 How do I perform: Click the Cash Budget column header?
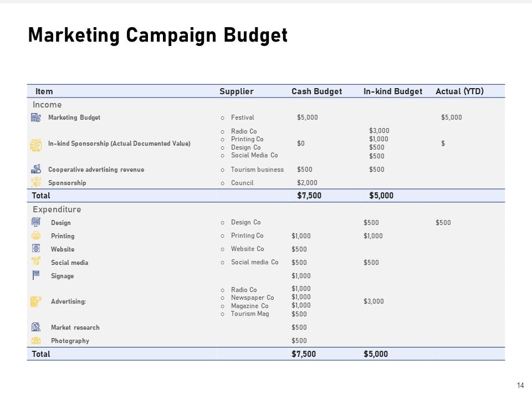click(x=316, y=91)
